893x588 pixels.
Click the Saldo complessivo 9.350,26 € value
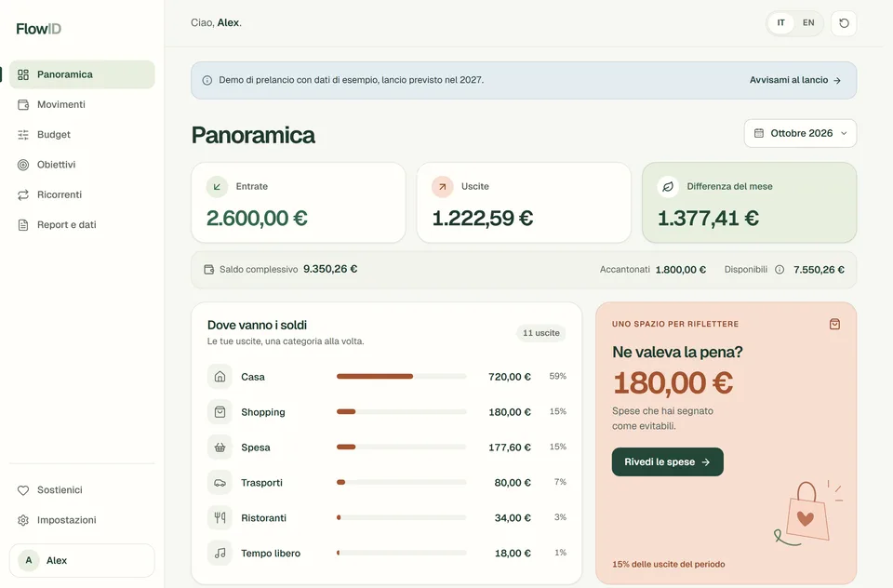(x=330, y=269)
